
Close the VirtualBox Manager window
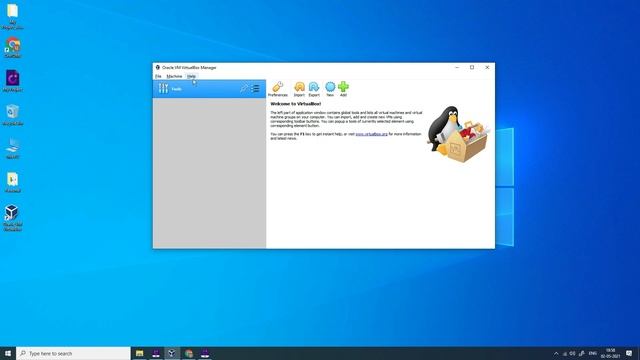coord(487,67)
